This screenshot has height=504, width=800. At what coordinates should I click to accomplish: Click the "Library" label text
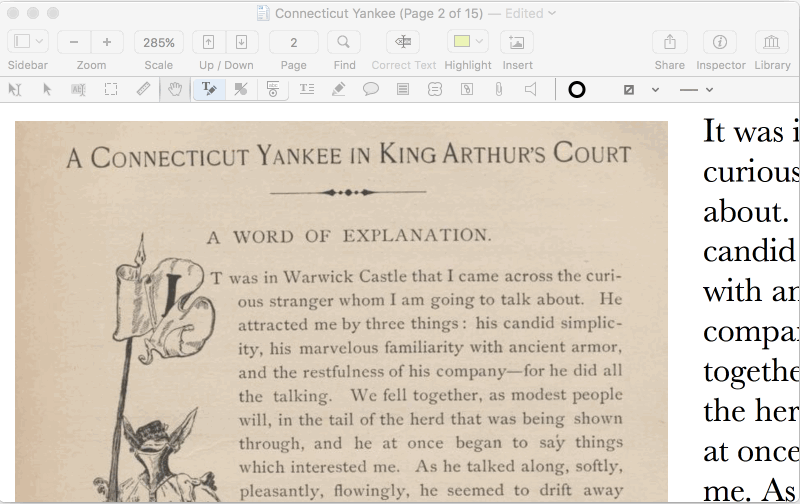click(x=772, y=65)
